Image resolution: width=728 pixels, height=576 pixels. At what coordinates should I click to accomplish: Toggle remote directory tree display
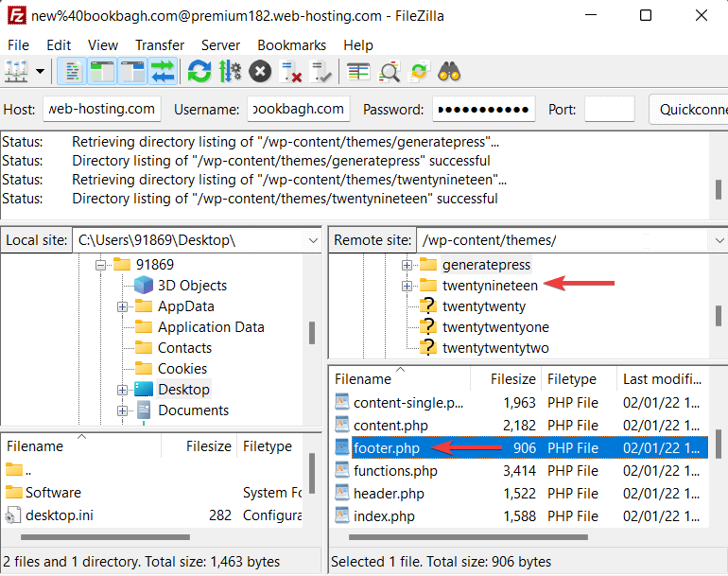132,72
